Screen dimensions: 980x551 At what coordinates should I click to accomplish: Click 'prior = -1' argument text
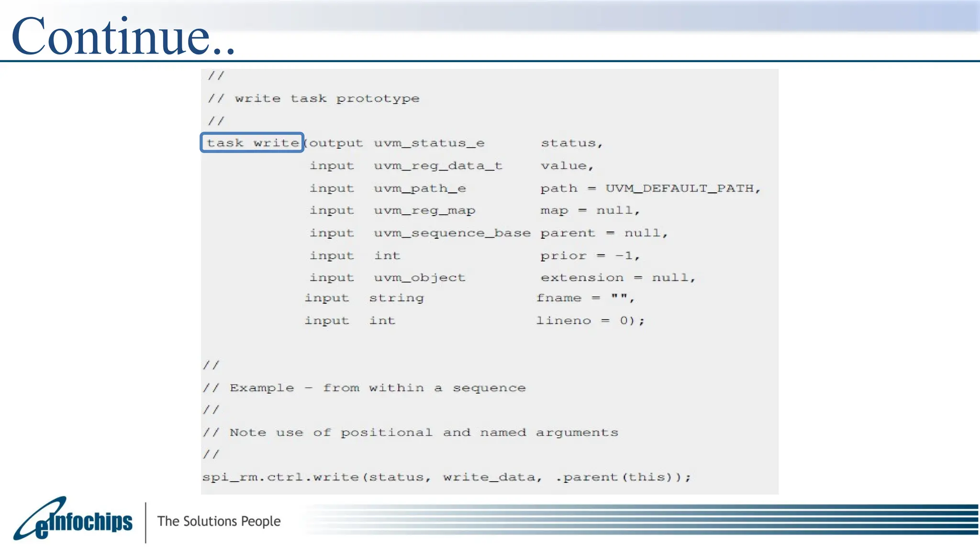coord(589,256)
